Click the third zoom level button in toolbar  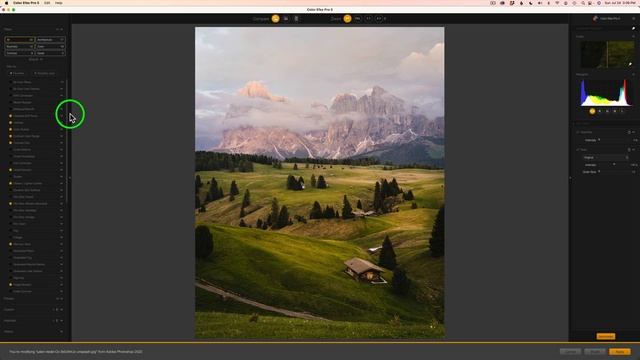[x=379, y=18]
